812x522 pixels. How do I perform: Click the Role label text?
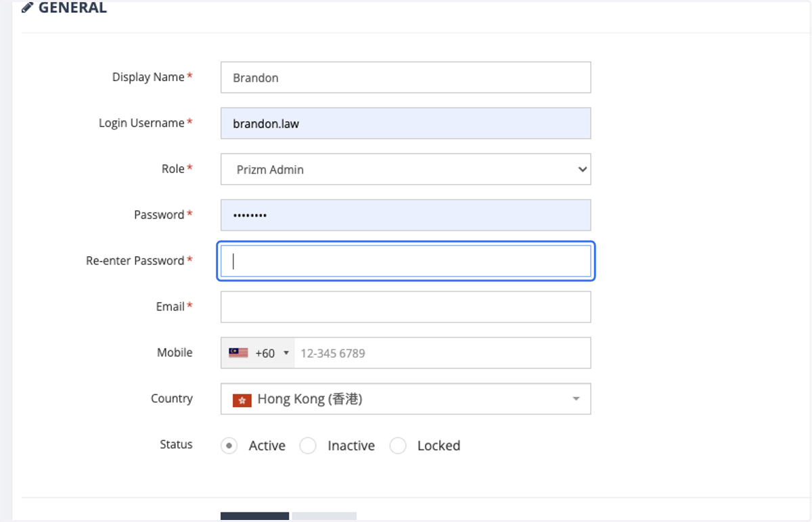(x=173, y=169)
